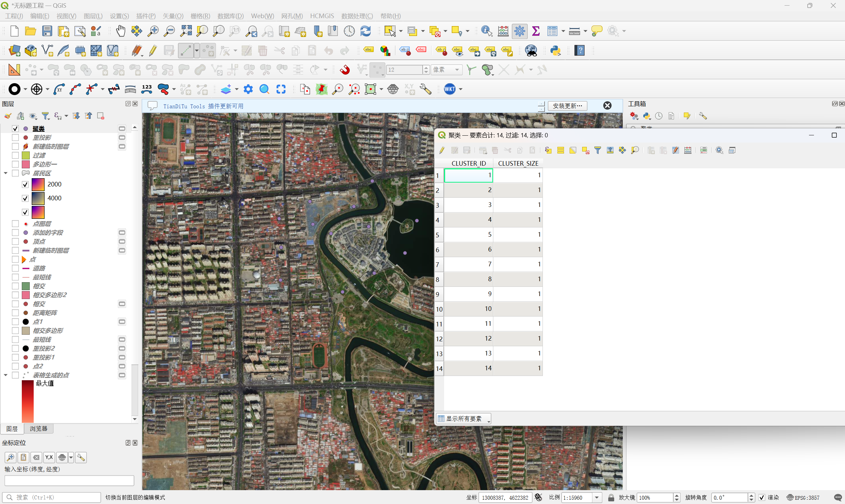The image size is (845, 504).
Task: Open the 显示所有要素 filter dropdown
Action: pos(464,419)
